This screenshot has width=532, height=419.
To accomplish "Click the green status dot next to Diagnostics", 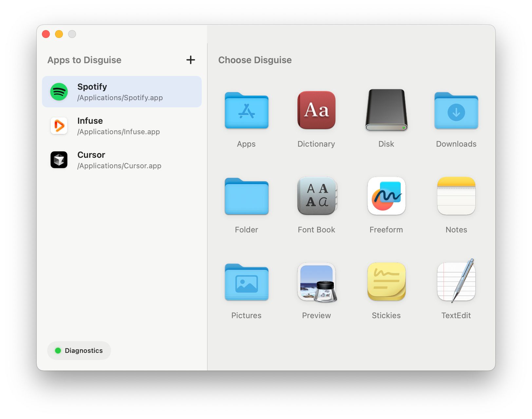I will point(59,351).
